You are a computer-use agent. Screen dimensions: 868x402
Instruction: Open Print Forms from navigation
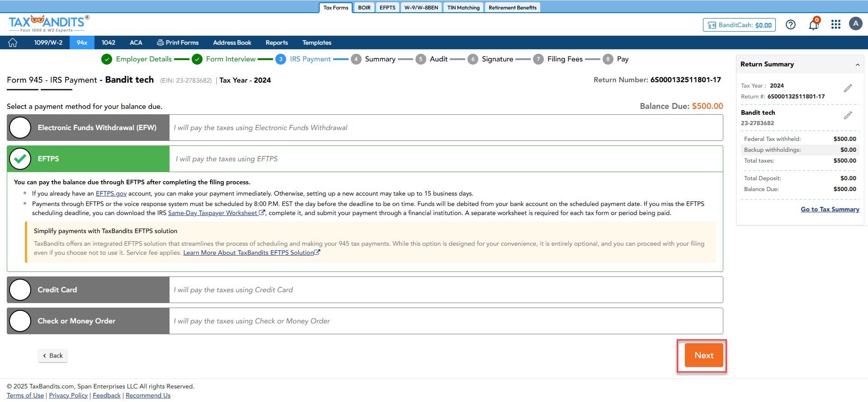[178, 42]
